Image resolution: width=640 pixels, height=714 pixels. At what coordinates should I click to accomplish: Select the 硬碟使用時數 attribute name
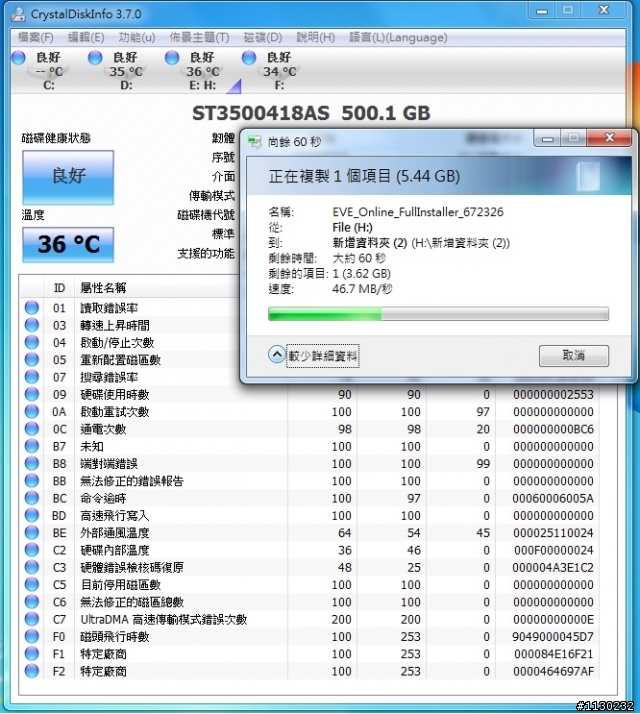coord(115,394)
